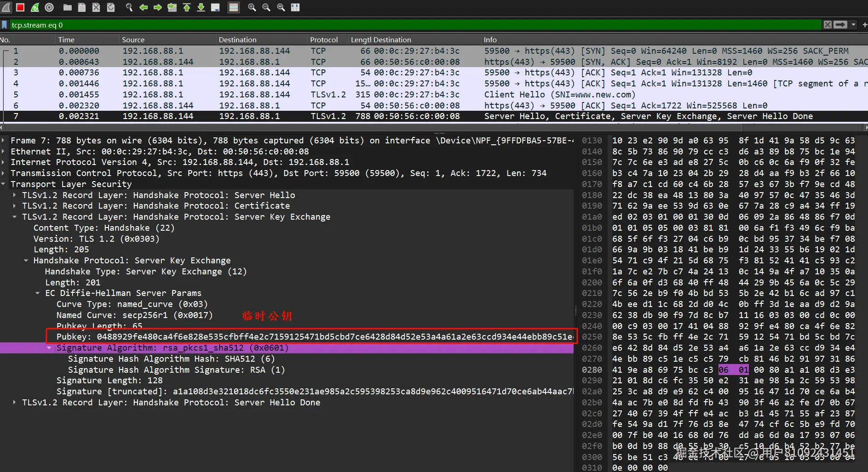Open the Go to specified packet tool
This screenshot has height=472, width=868.
click(172, 7)
